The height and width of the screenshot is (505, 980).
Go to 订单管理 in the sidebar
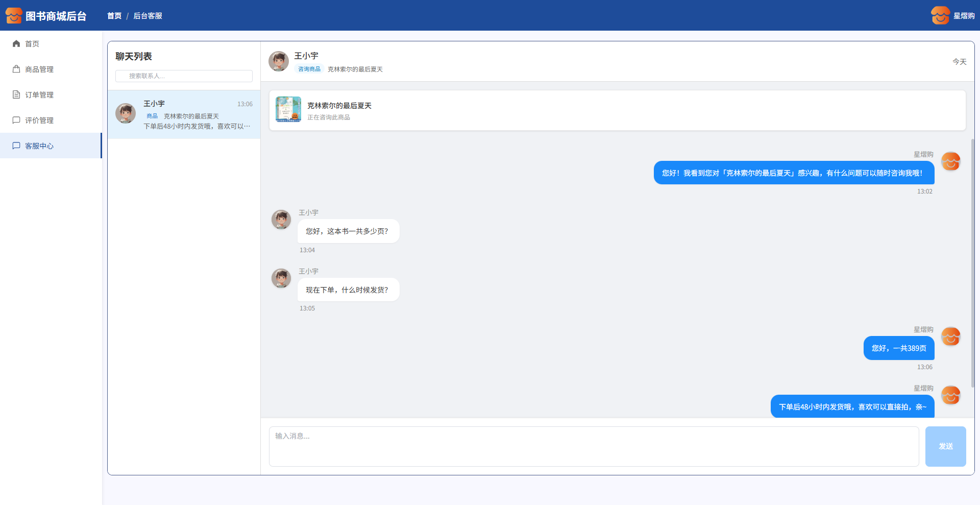coord(39,95)
